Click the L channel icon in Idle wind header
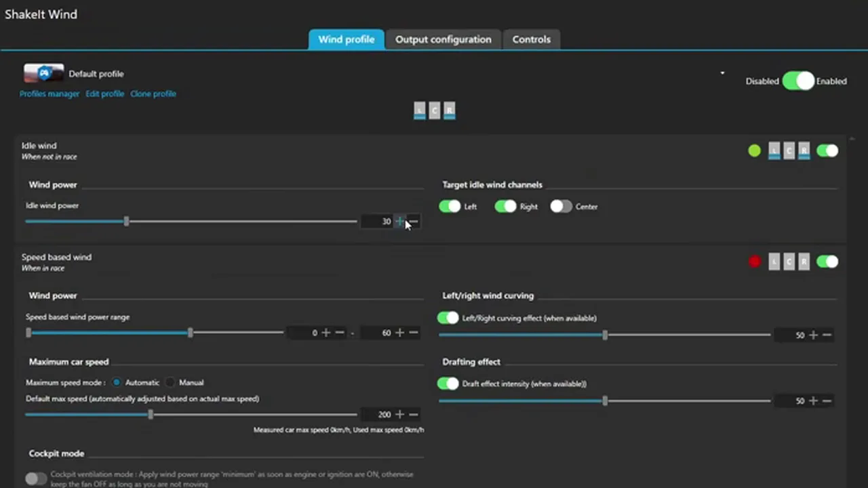Viewport: 868px width, 488px height. point(774,151)
